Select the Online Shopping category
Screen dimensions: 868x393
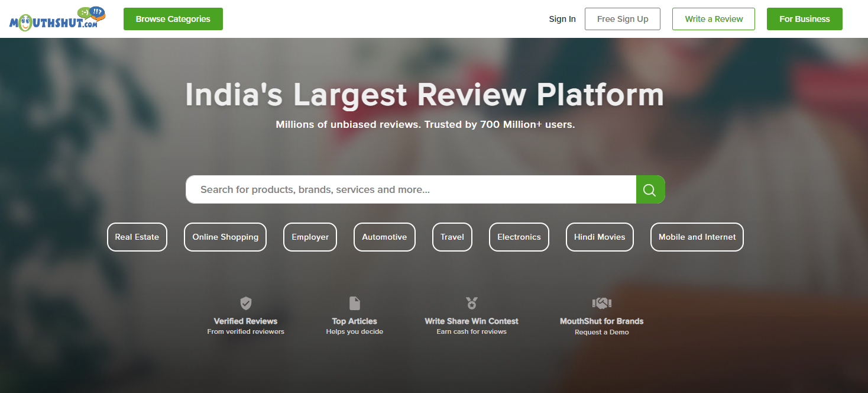[225, 237]
